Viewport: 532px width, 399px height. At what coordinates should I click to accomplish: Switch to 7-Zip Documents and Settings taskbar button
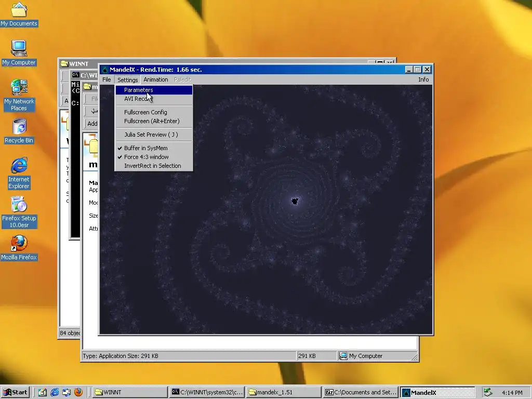coord(361,392)
